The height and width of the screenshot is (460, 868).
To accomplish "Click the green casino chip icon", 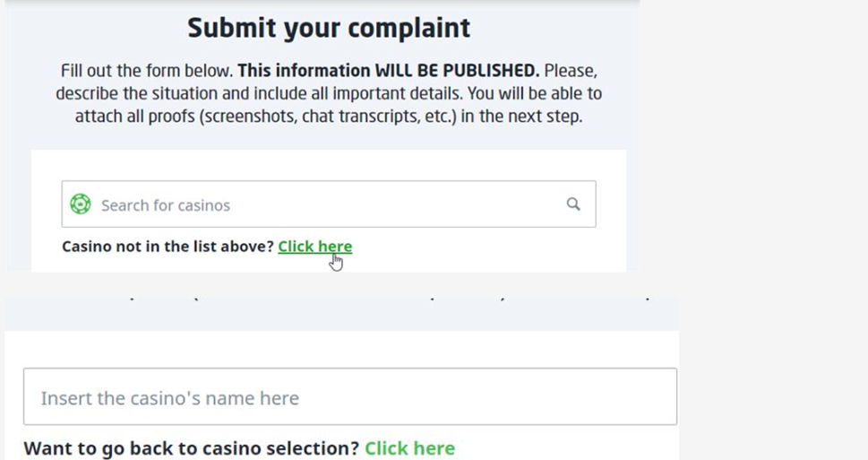I will point(81,204).
